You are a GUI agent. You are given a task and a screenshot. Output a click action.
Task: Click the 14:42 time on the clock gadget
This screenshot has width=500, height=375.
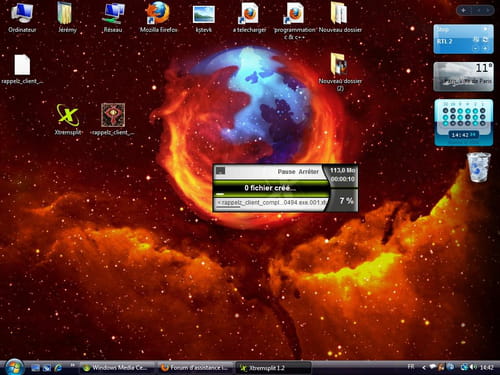point(463,135)
